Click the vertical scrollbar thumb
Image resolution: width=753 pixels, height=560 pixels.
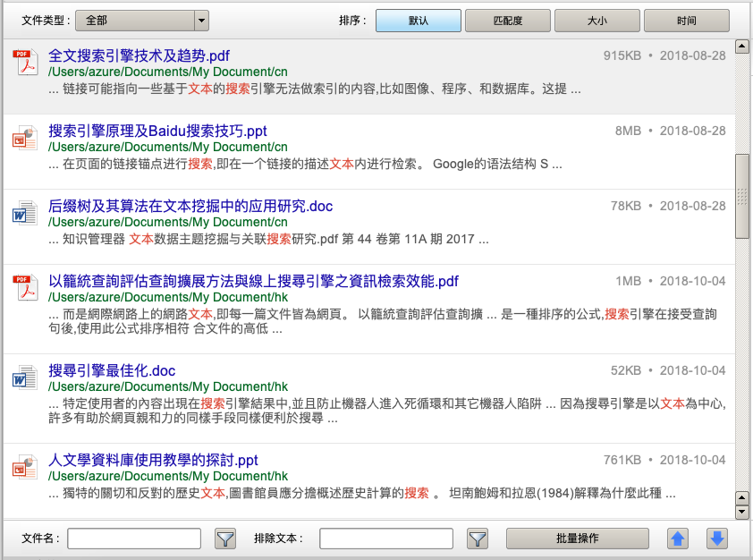(741, 196)
